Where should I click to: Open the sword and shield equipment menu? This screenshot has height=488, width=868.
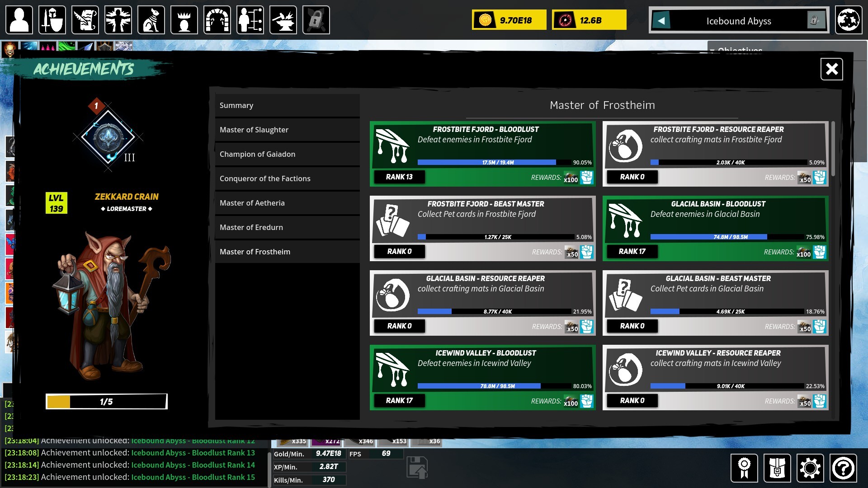(52, 20)
